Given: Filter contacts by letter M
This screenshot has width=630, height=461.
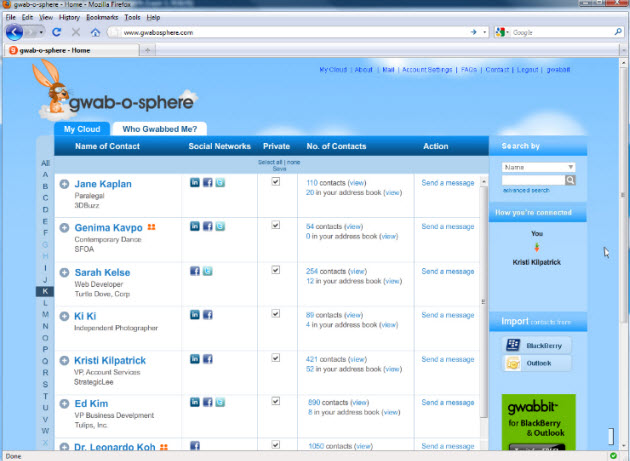Looking at the screenshot, I should 45,314.
